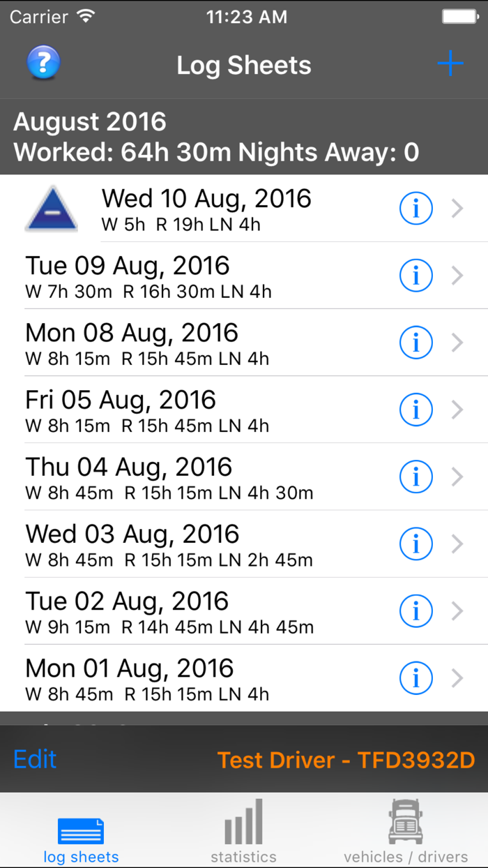Open the help question mark icon
488x868 pixels.
click(x=43, y=63)
